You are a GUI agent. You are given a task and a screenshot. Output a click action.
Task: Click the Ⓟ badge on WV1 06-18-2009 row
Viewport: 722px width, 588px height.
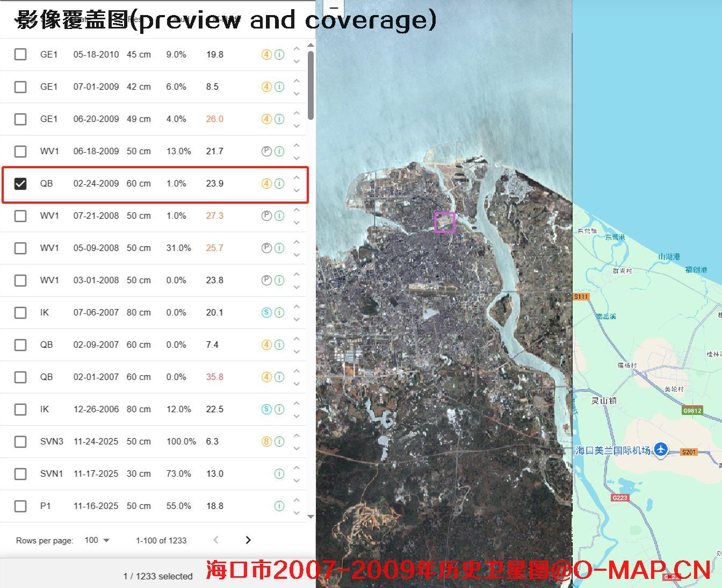266,151
